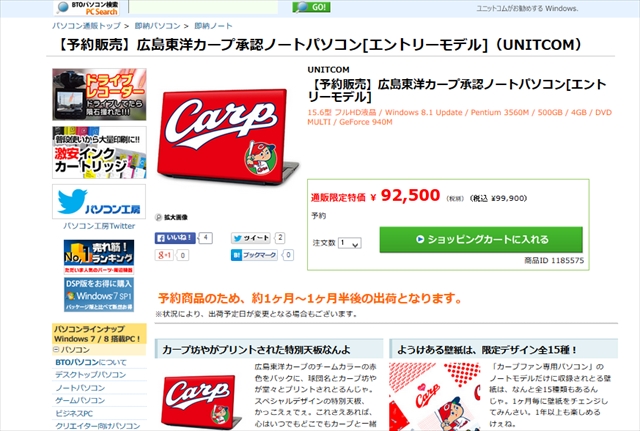The height and width of the screenshot is (431, 640).
Task: Click the search input field at top
Action: (x=204, y=7)
